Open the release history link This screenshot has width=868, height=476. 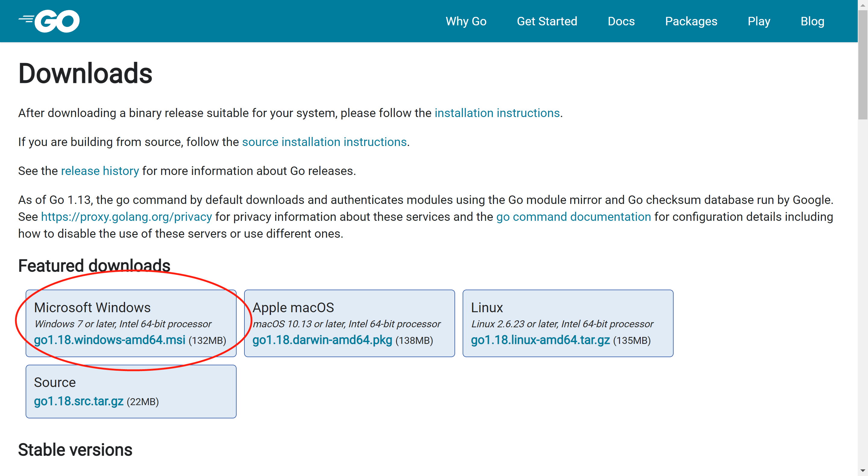[100, 171]
